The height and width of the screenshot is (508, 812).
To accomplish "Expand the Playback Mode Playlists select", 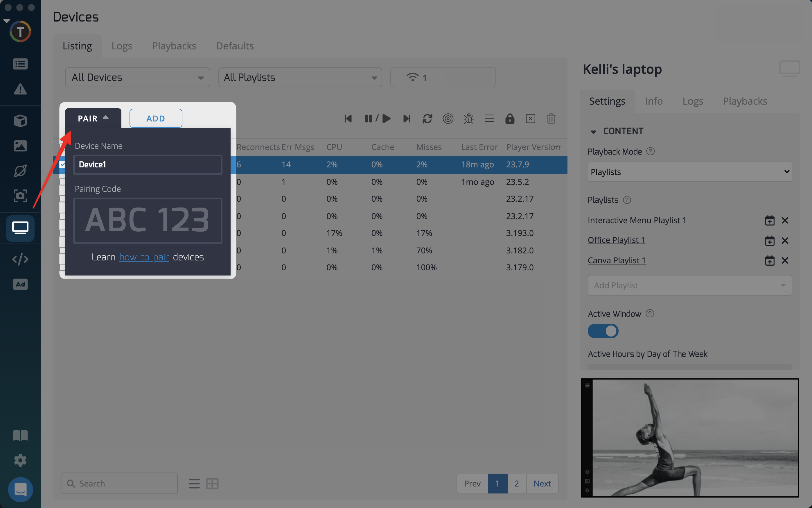I will (689, 172).
